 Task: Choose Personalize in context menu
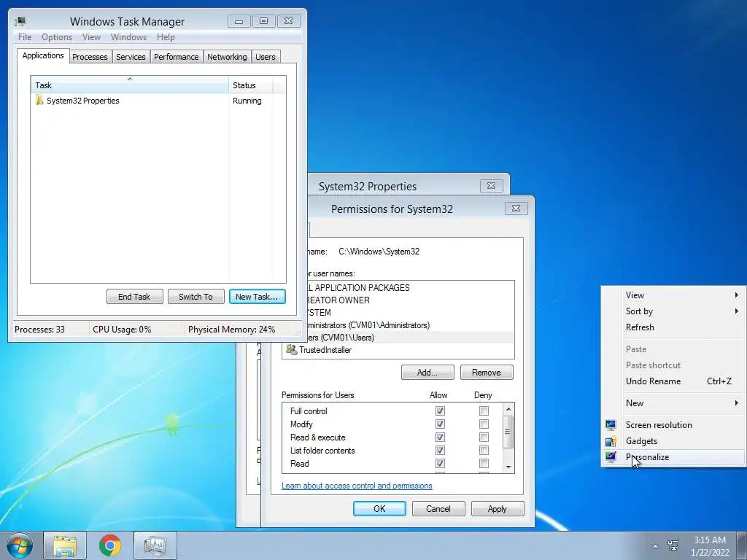[x=673, y=457]
